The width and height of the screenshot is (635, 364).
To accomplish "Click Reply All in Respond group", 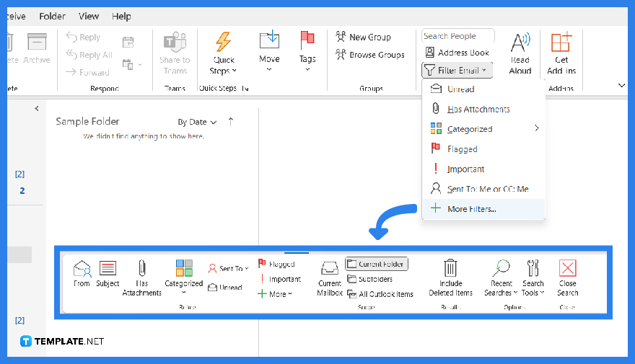I will tap(89, 55).
